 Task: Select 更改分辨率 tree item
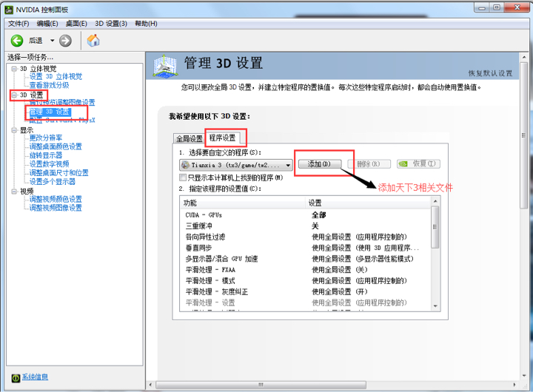tap(46, 138)
